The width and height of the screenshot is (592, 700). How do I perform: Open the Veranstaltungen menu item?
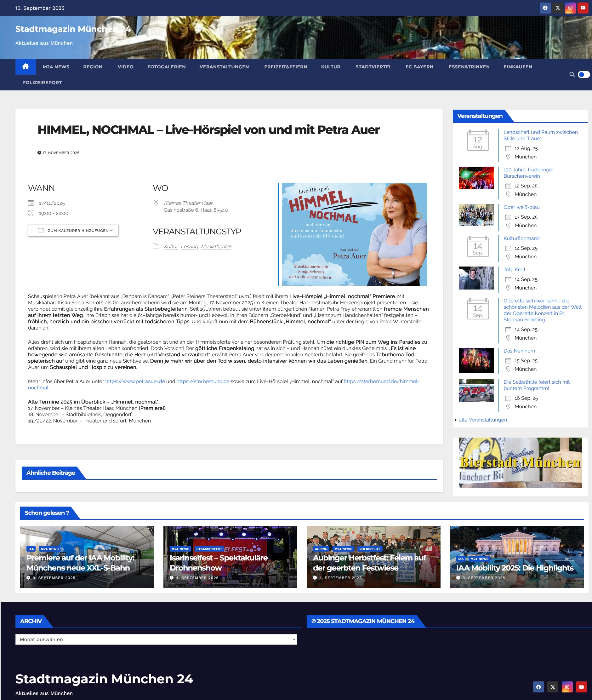click(224, 67)
